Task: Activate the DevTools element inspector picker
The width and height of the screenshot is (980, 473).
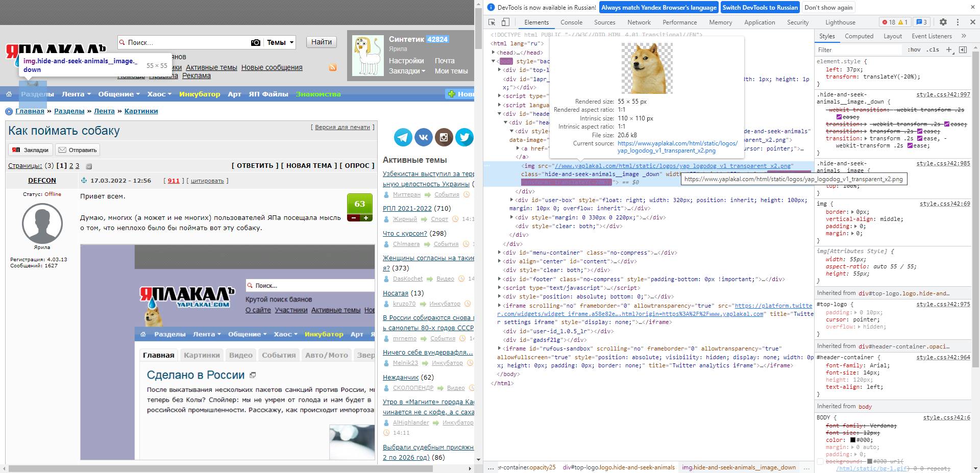Action: click(x=492, y=22)
